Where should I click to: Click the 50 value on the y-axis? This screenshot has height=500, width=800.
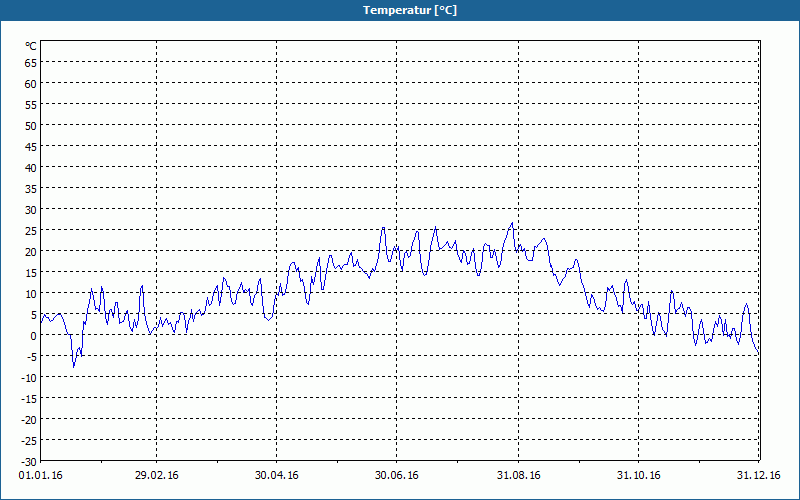point(31,126)
